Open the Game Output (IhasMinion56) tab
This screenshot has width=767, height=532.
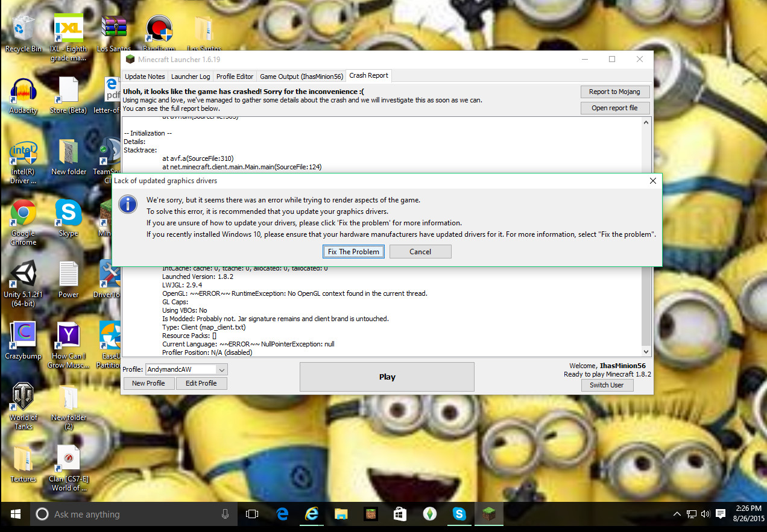301,77
